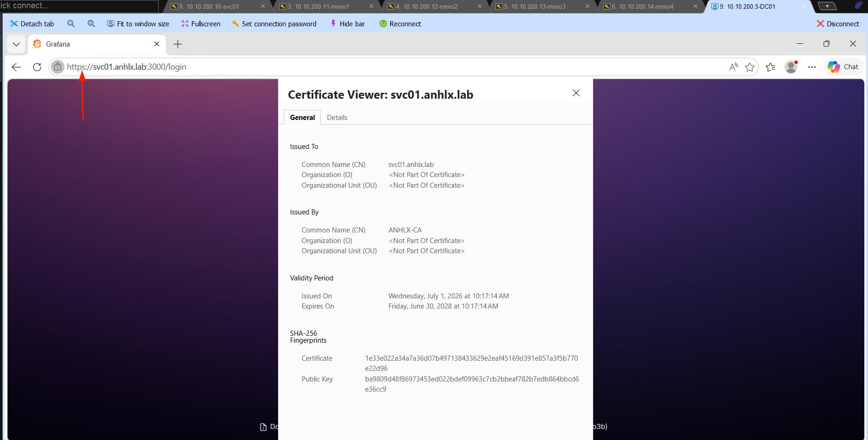Open the Favorites list icon
The height and width of the screenshot is (440, 868).
(771, 67)
